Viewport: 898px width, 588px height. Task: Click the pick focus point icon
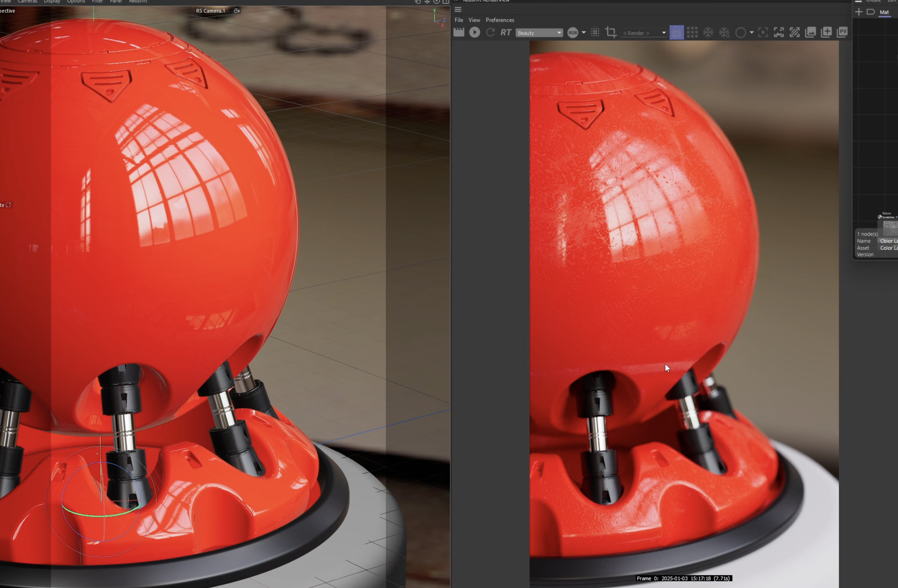[763, 32]
